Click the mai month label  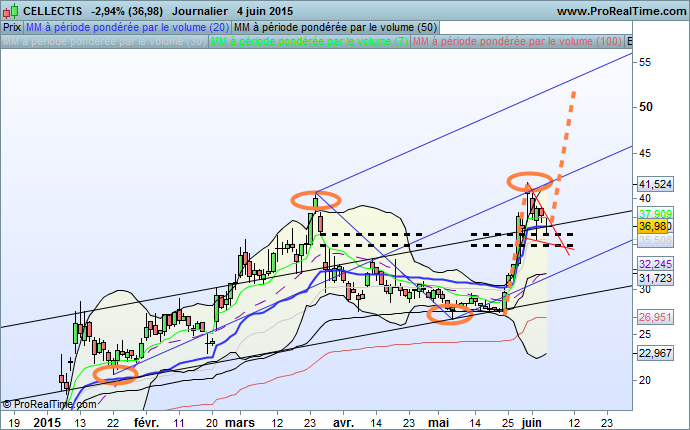point(438,423)
